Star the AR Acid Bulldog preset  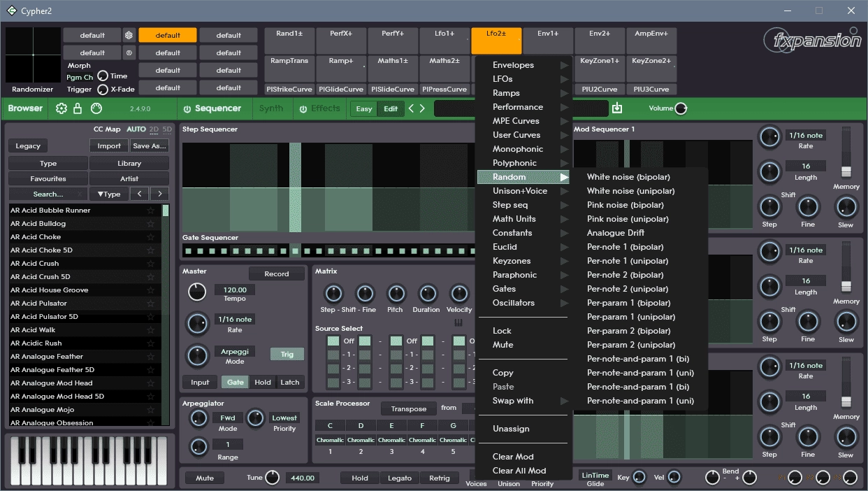[x=151, y=224]
